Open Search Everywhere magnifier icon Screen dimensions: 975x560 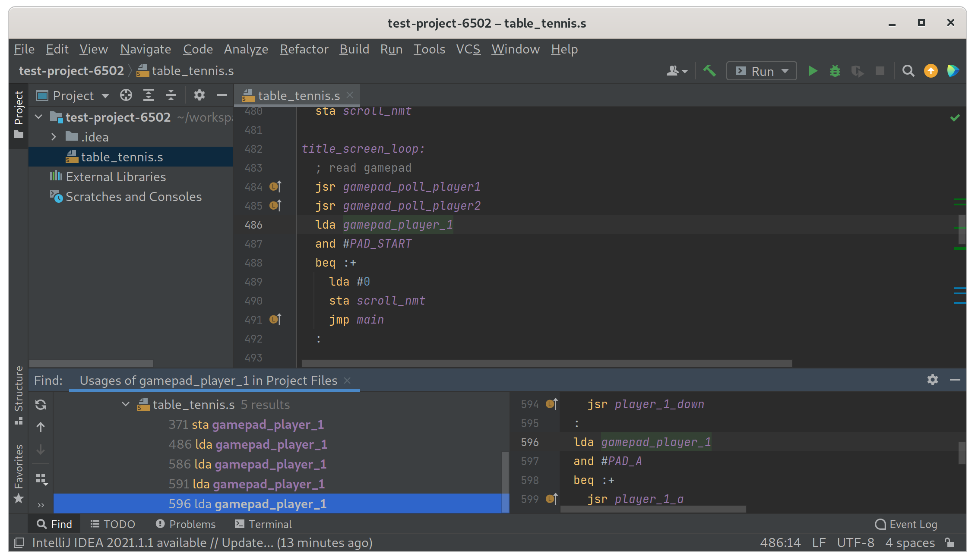(908, 71)
